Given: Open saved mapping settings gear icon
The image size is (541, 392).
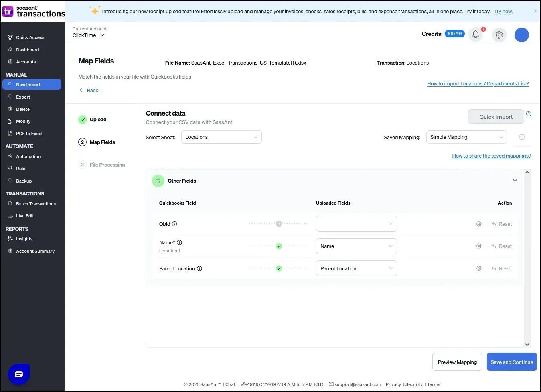Looking at the screenshot, I should click(x=522, y=137).
